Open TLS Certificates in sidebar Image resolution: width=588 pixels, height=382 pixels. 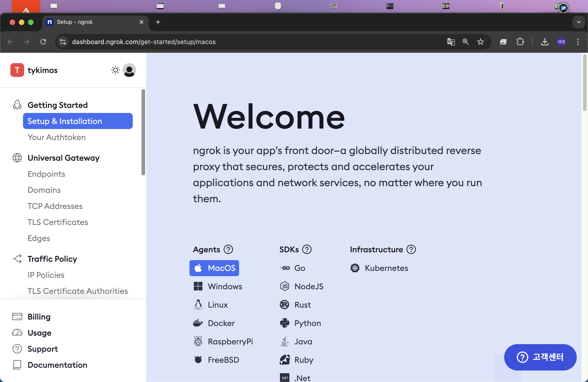(x=58, y=222)
